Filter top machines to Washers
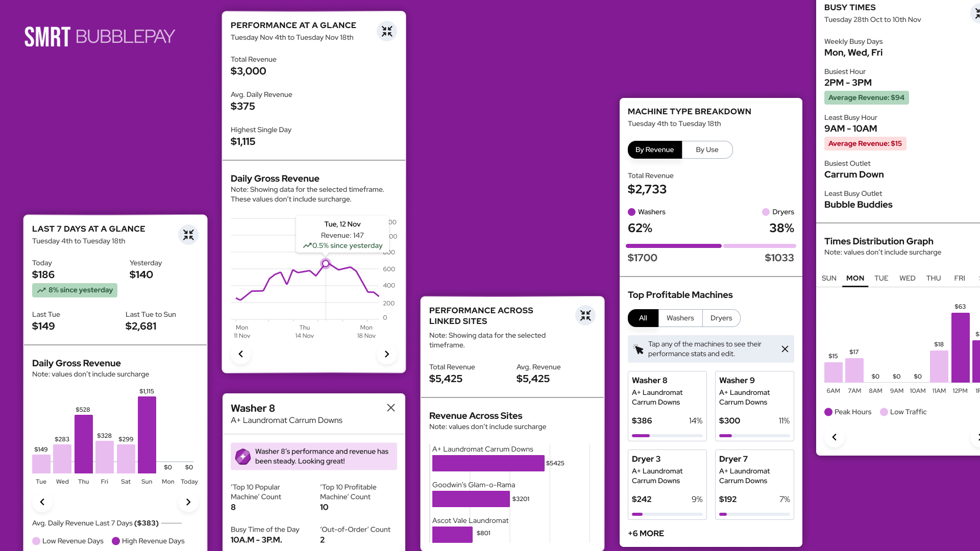Image resolution: width=980 pixels, height=551 pixels. pos(680,318)
